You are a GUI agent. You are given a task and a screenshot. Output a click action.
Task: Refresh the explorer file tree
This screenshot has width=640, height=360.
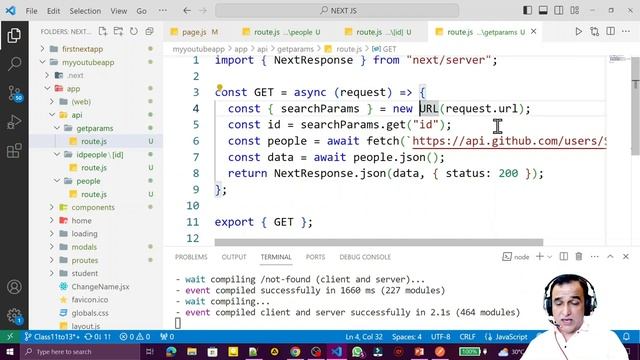(134, 31)
